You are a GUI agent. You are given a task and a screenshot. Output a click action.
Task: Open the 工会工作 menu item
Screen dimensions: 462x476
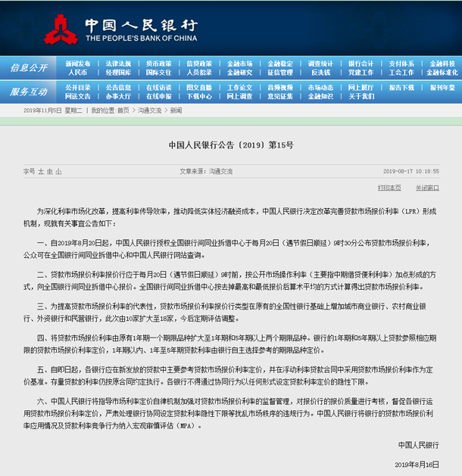click(x=401, y=73)
